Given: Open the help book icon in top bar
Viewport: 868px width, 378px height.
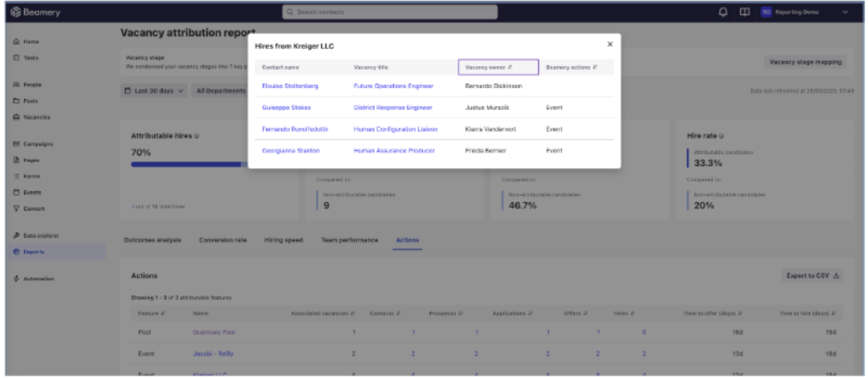Looking at the screenshot, I should 745,12.
